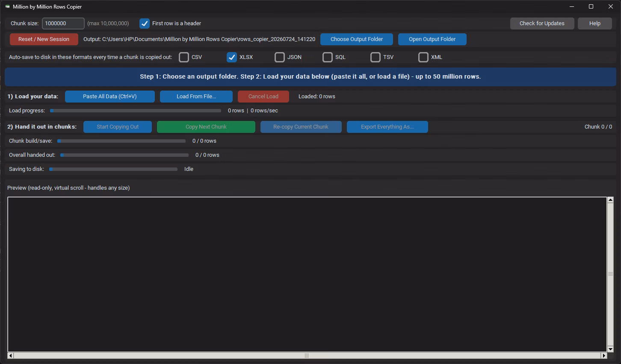Click the 'Idle' saving status
Image resolution: width=621 pixels, height=364 pixels.
pos(189,169)
